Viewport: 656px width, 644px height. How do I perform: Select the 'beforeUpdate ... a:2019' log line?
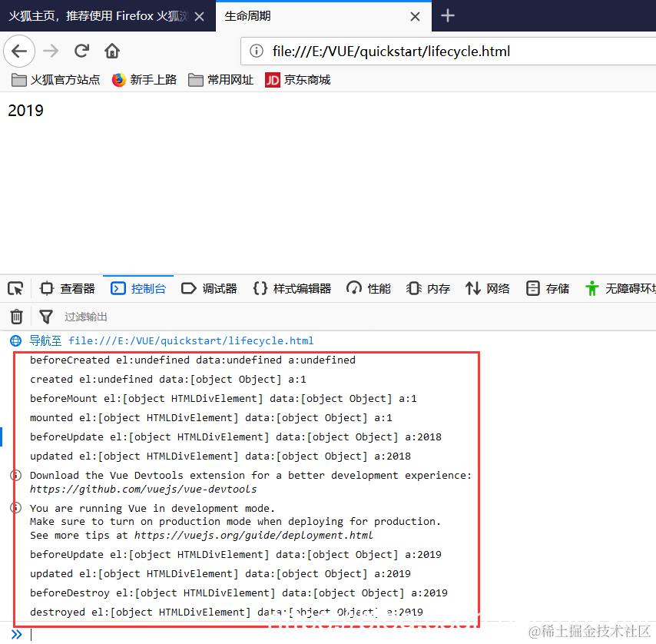click(x=236, y=554)
